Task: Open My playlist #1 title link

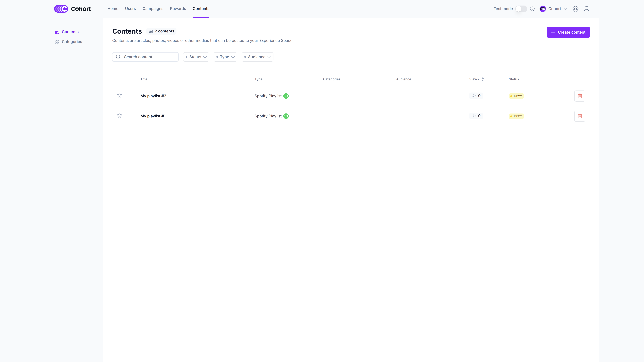Action: pos(153,116)
